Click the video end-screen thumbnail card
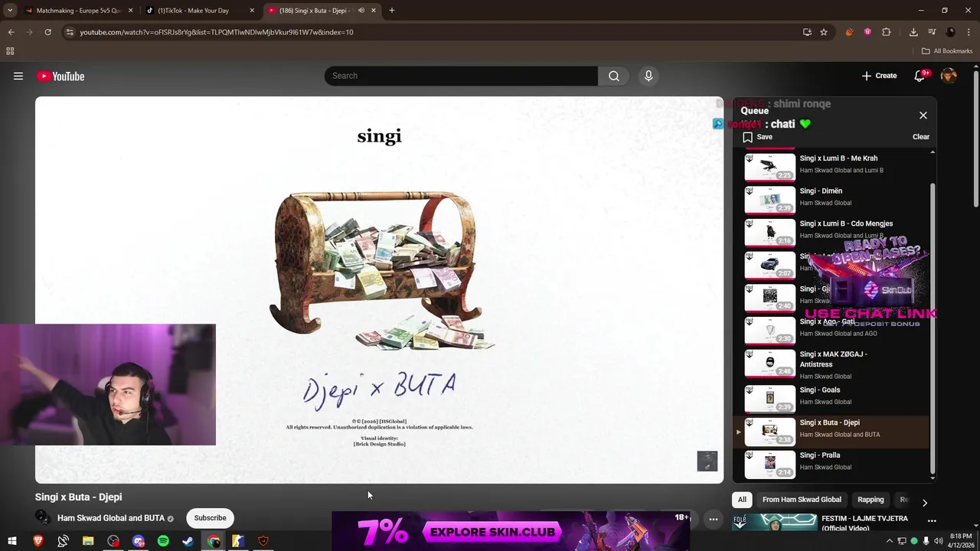Image resolution: width=980 pixels, height=551 pixels. click(707, 461)
